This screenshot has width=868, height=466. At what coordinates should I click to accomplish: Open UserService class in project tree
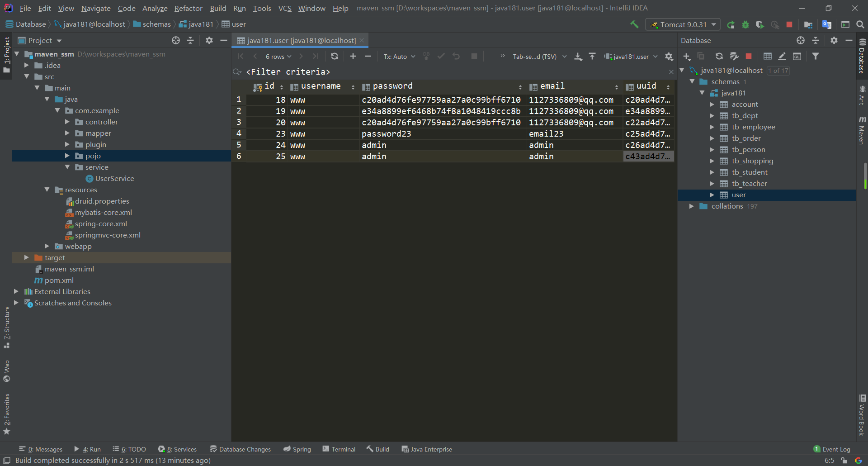coord(114,178)
